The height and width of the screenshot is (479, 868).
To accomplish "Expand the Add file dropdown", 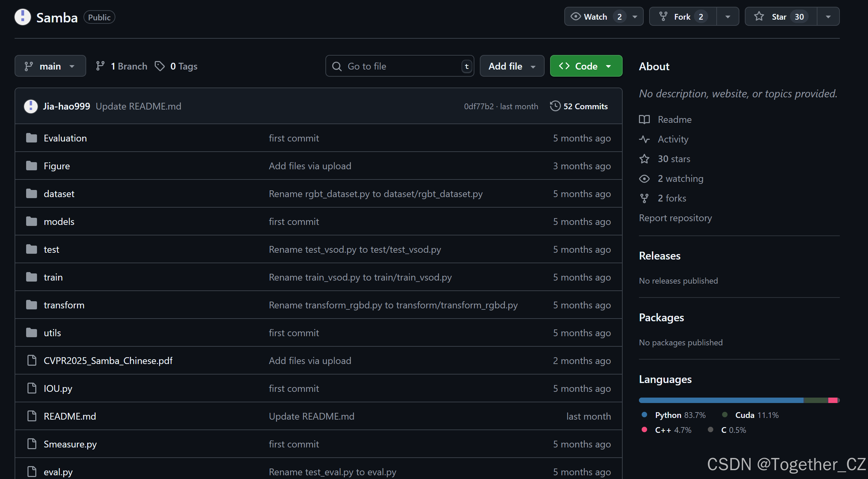I will [511, 66].
